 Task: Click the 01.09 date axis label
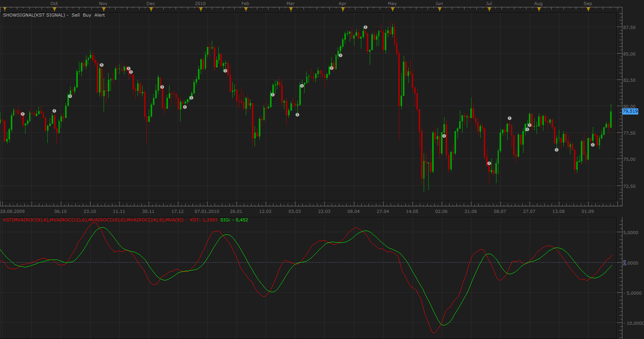point(588,211)
